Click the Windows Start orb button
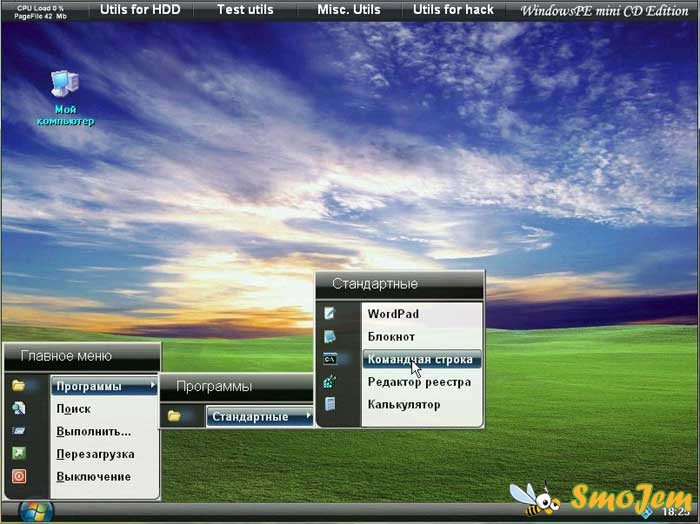 [x=37, y=512]
